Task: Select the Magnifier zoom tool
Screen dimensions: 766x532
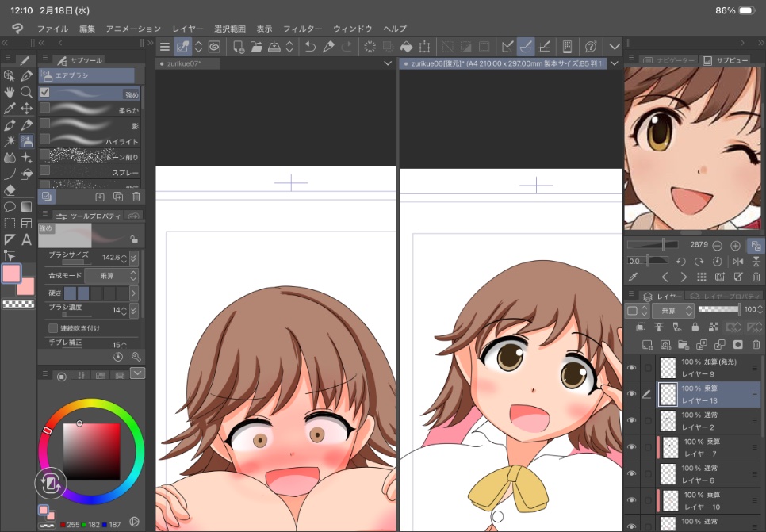Action: 26,92
